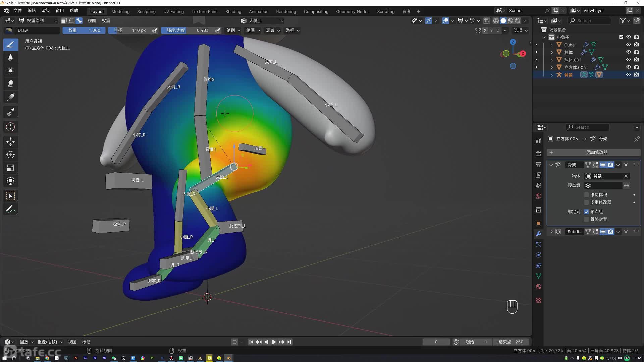
Task: Select the 3D Cursor tool
Action: coord(10,127)
